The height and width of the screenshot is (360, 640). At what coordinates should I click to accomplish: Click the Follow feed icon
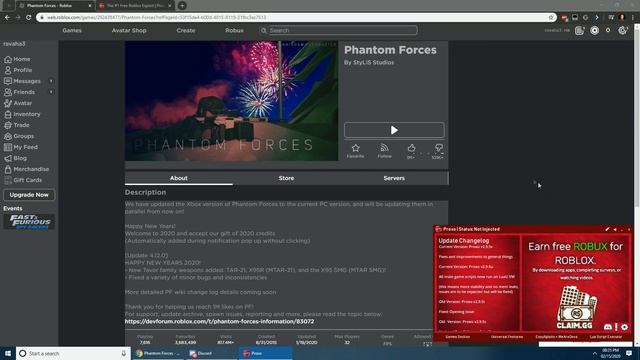click(x=384, y=148)
